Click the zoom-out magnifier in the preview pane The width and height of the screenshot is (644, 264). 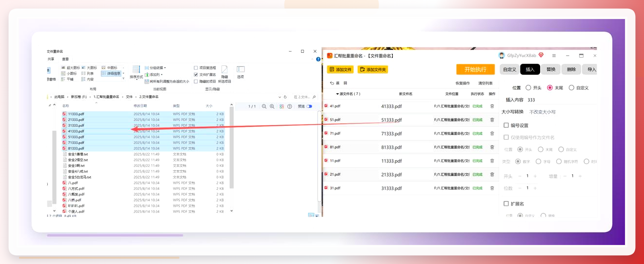tap(264, 106)
